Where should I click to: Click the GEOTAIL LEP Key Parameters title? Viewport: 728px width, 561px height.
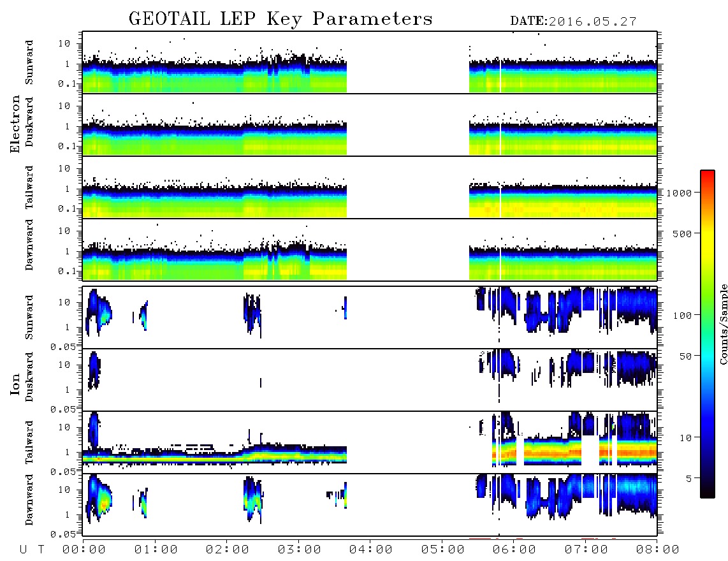pos(280,19)
